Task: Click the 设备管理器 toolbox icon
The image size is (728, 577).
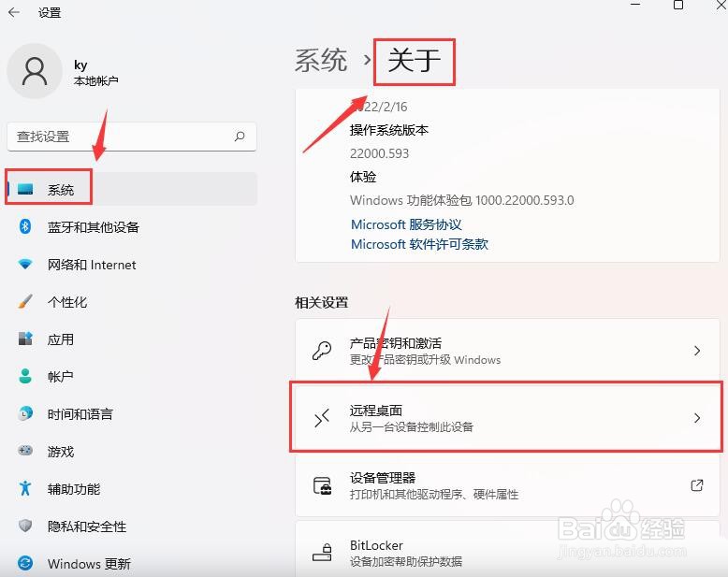Action: click(322, 485)
